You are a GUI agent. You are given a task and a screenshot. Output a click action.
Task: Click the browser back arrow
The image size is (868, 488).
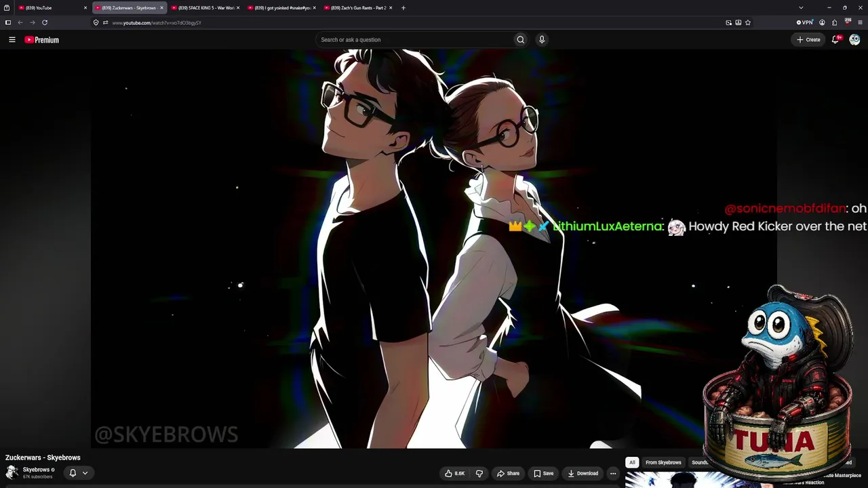coord(20,22)
